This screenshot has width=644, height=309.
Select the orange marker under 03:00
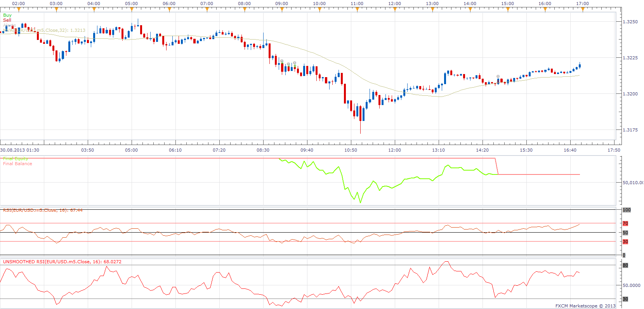(56, 10)
